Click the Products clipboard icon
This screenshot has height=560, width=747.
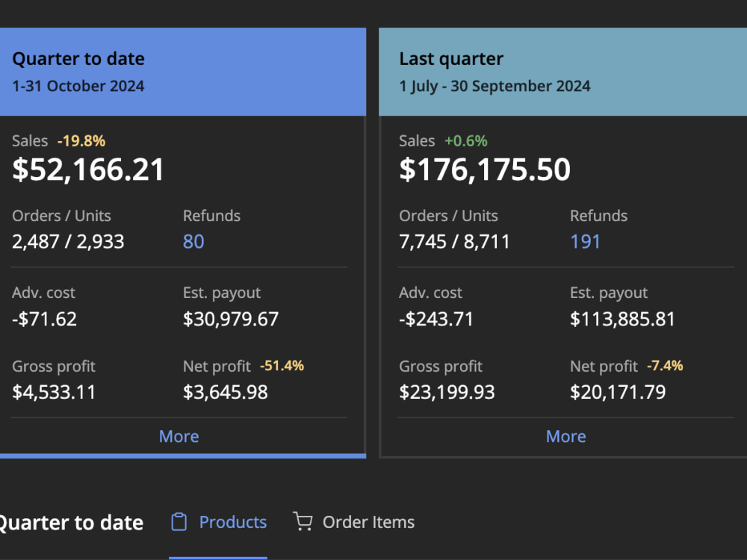(179, 522)
